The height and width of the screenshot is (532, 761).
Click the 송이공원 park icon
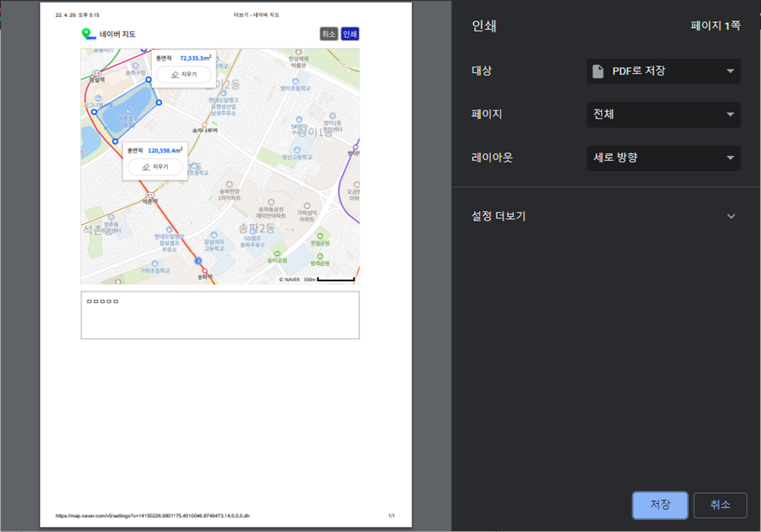coord(277,254)
